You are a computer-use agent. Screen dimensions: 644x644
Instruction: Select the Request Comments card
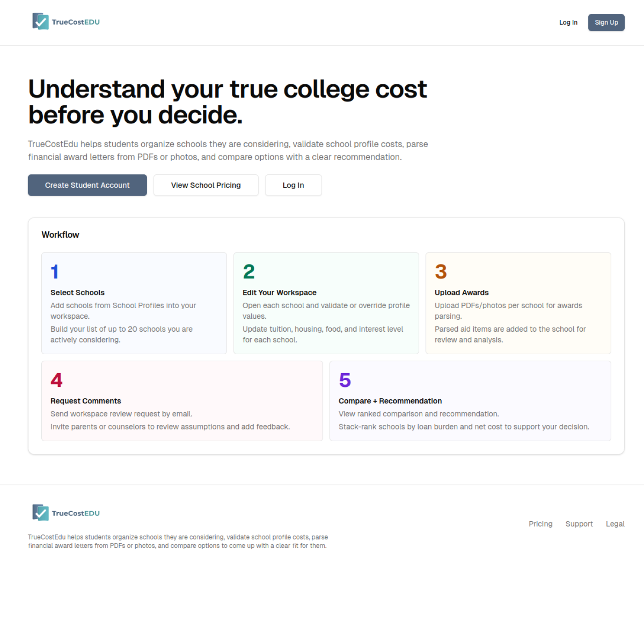(x=182, y=400)
